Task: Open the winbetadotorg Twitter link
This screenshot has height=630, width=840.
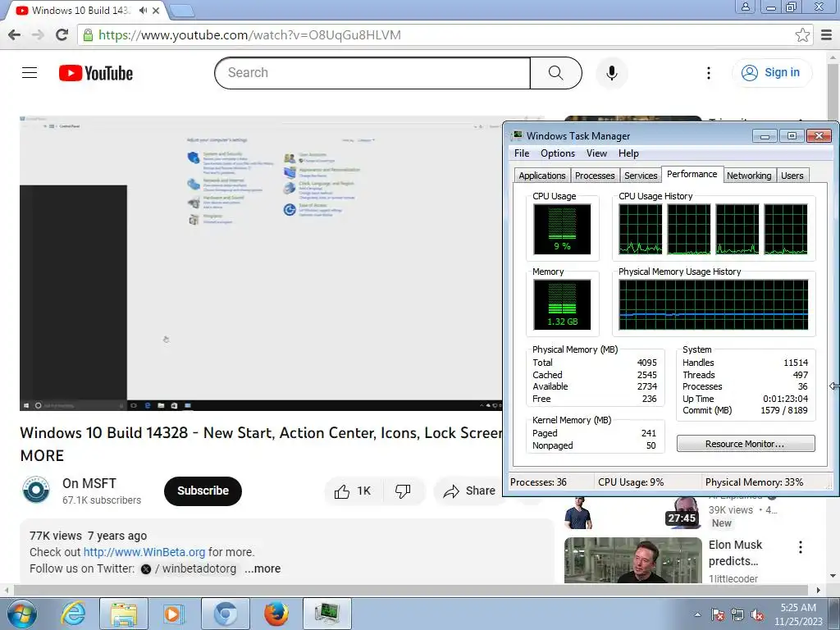Action: click(x=189, y=568)
